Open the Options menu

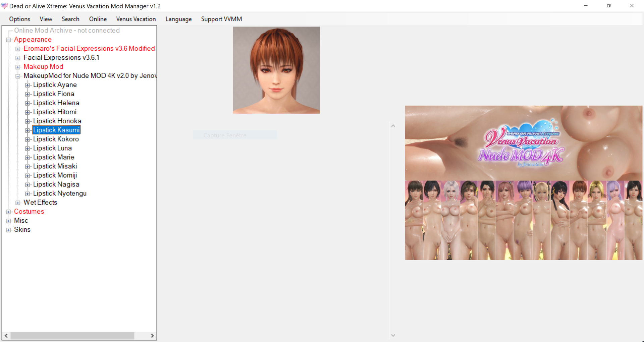pos(19,19)
